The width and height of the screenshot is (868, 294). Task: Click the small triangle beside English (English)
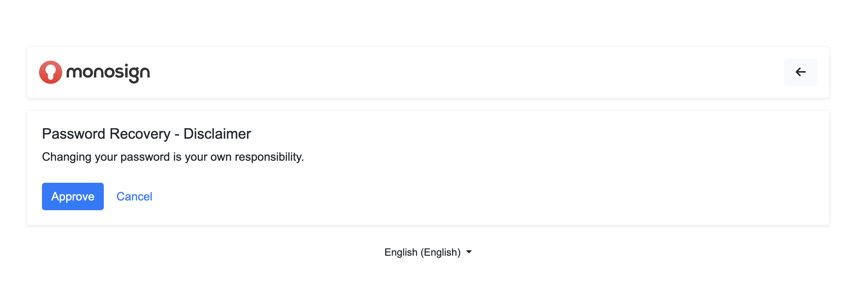point(469,252)
